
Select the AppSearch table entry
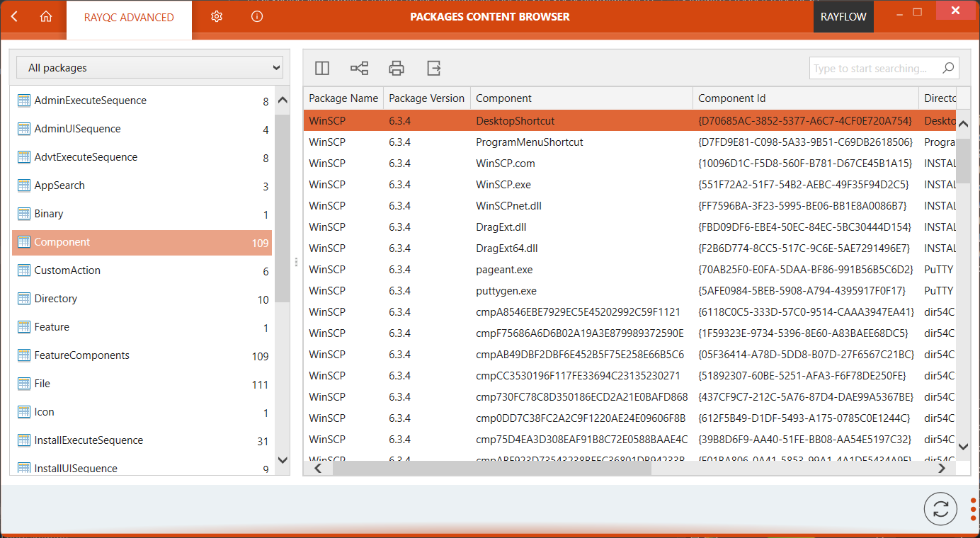(x=142, y=186)
